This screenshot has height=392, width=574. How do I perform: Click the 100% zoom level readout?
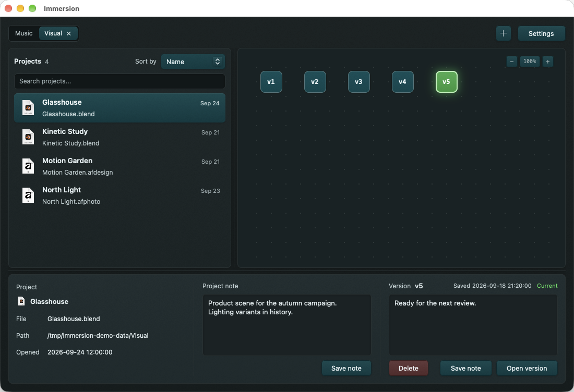point(530,62)
